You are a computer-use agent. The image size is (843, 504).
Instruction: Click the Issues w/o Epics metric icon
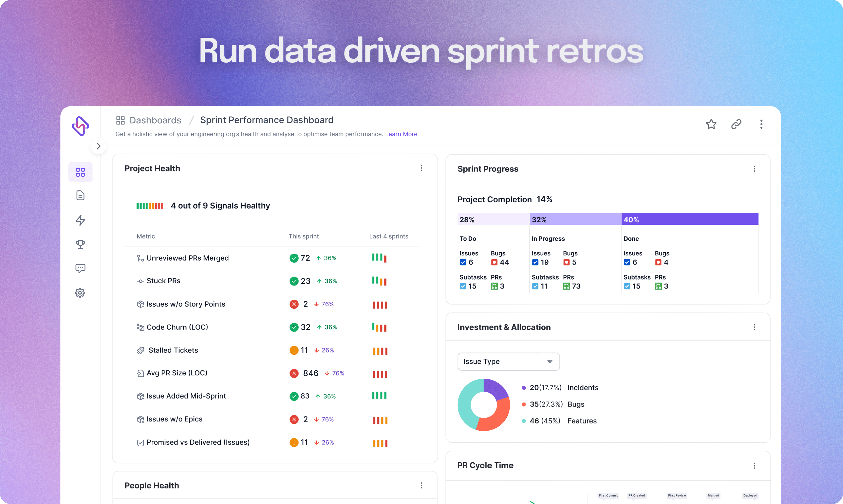click(x=140, y=419)
